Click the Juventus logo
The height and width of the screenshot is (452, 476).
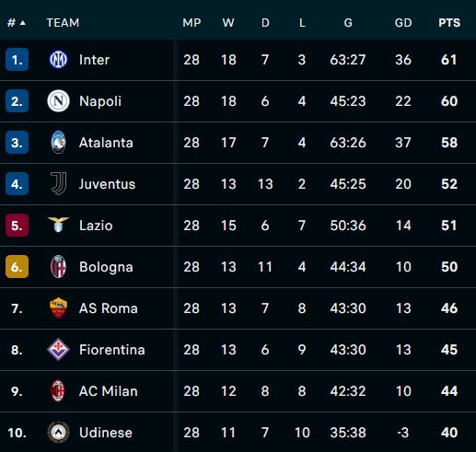[x=58, y=183]
